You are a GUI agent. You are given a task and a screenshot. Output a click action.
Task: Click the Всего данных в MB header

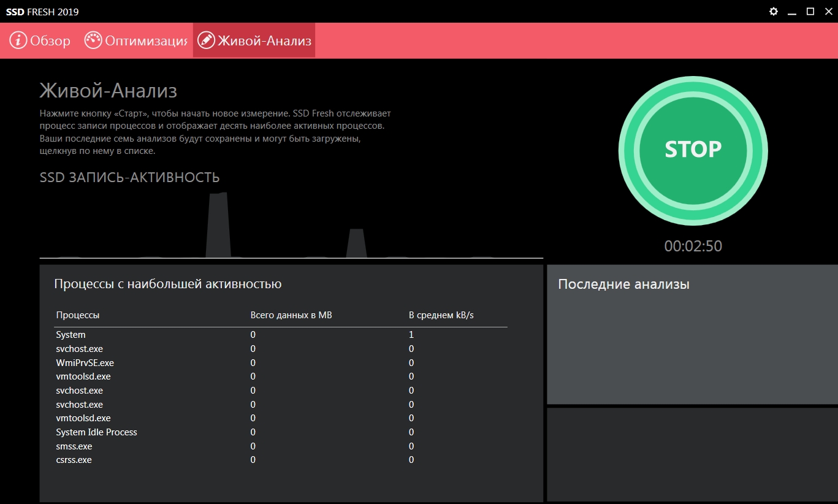coord(291,315)
